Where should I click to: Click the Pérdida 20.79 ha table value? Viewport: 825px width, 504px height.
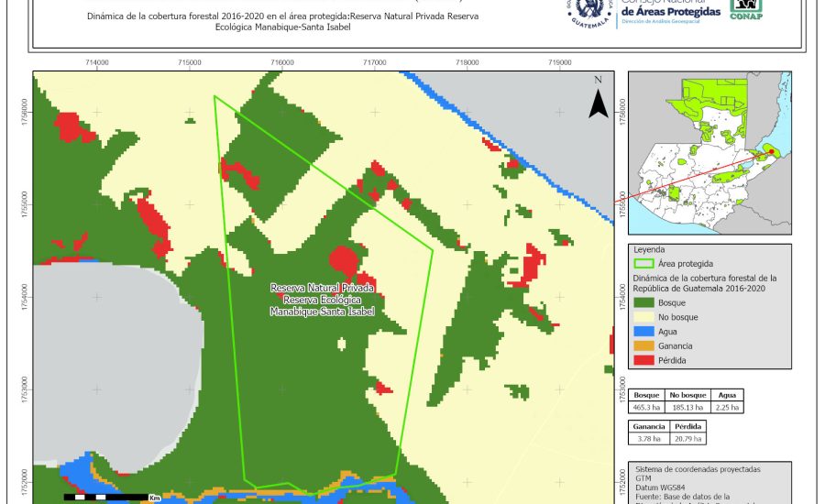[x=688, y=440]
